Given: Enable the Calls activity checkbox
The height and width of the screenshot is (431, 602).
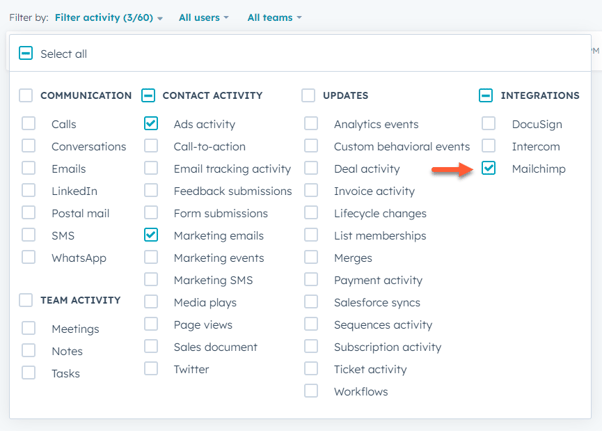Looking at the screenshot, I should point(29,124).
